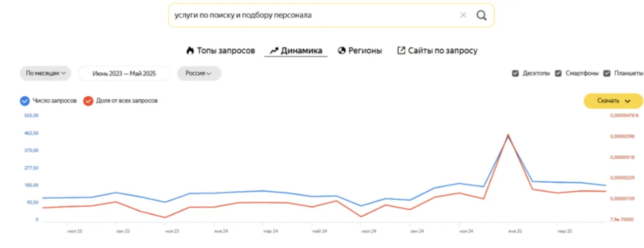Image resolution: width=644 pixels, height=248 pixels.
Task: Uncheck the Смартфоны checkbox
Action: pos(558,73)
